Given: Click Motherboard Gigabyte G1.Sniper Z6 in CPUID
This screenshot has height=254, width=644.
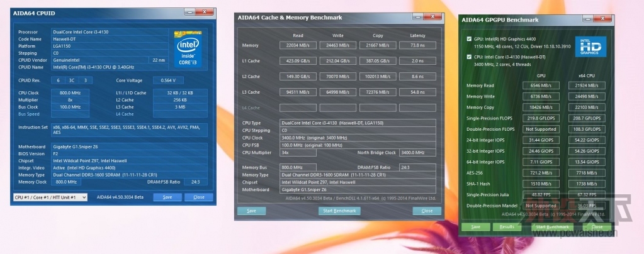Looking at the screenshot, I should coord(129,147).
